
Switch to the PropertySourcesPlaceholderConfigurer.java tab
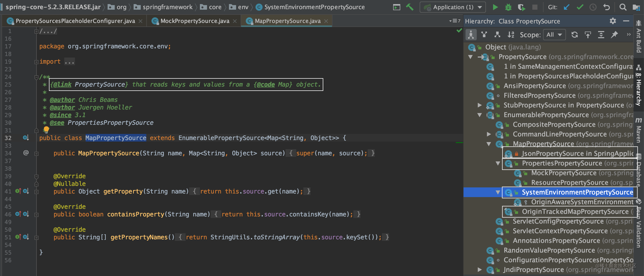75,21
